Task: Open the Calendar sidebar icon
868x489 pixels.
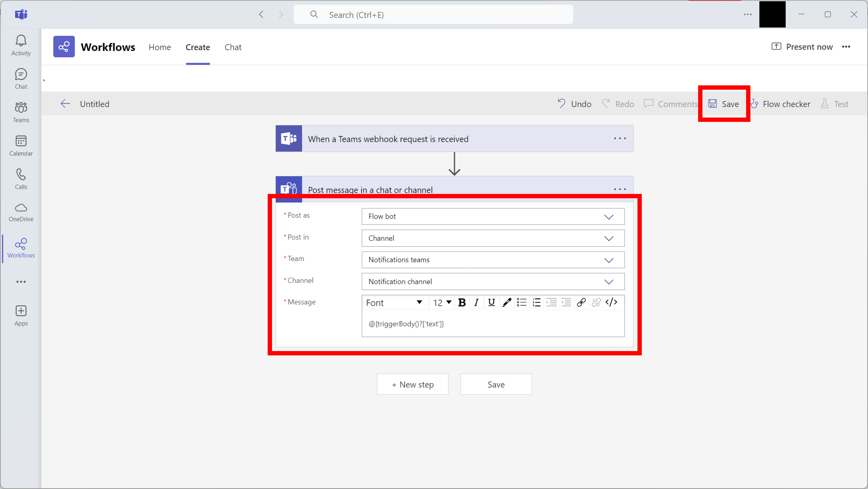Action: tap(21, 145)
